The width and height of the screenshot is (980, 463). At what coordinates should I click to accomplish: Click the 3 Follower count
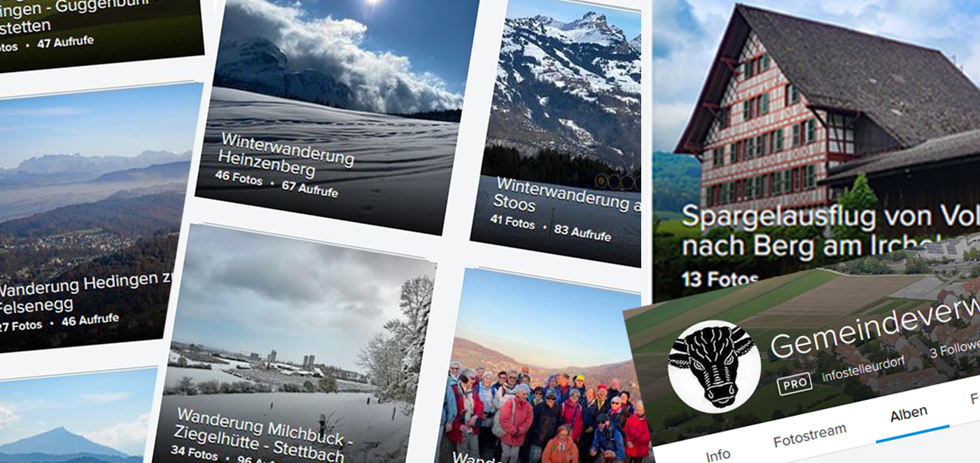point(955,350)
